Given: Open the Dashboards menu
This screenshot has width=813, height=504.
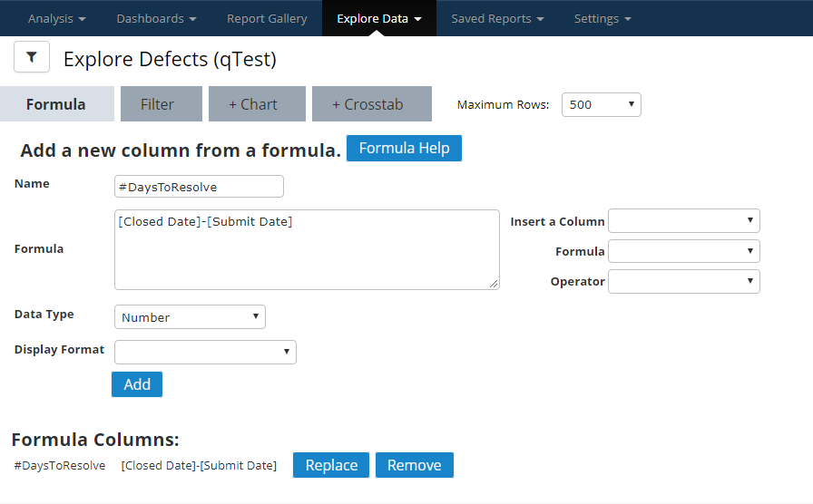Looking at the screenshot, I should 156,18.
